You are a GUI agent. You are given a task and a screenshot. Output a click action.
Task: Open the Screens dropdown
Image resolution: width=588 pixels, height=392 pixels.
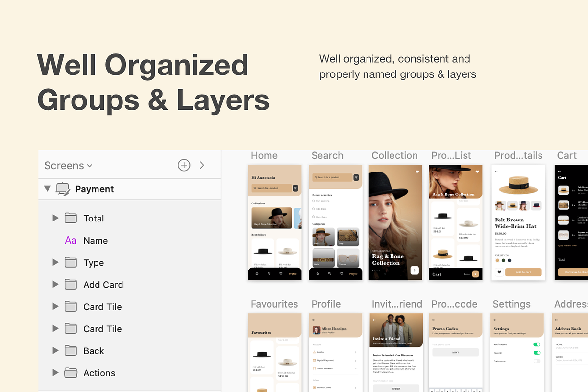[68, 166]
